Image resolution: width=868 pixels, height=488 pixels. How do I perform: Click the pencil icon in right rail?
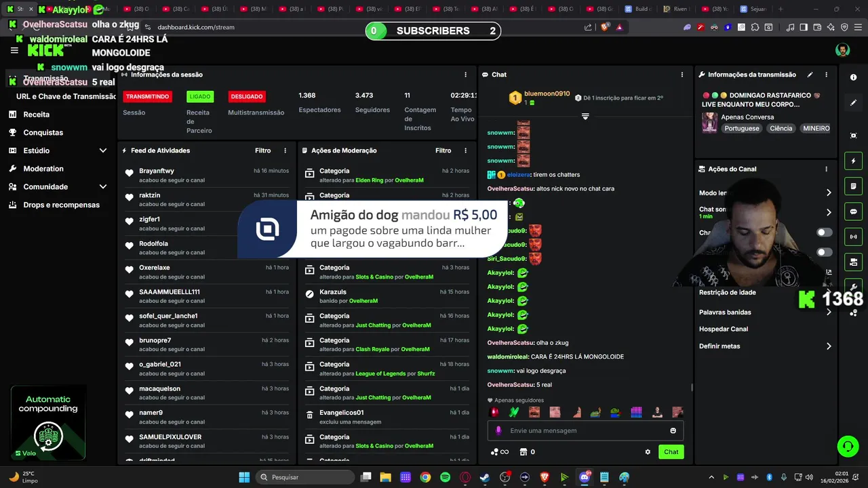pos(853,103)
